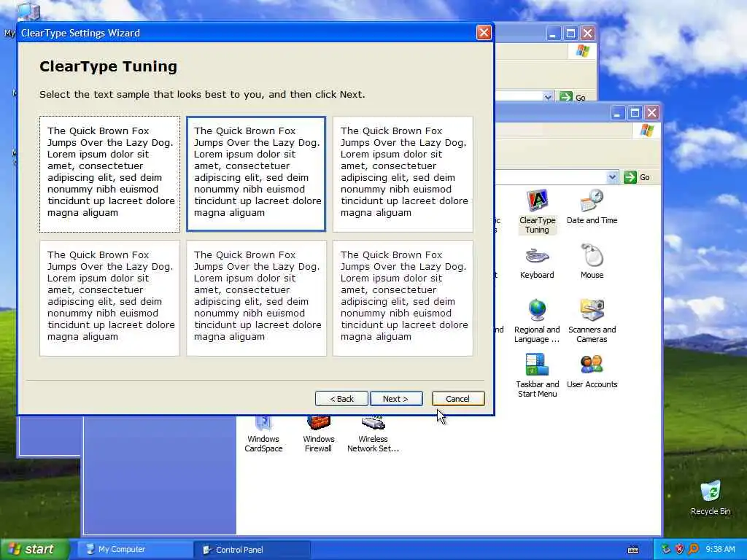Click the Go arrow in My Computer window
Image resolution: width=747 pixels, height=560 pixels.
[566, 97]
